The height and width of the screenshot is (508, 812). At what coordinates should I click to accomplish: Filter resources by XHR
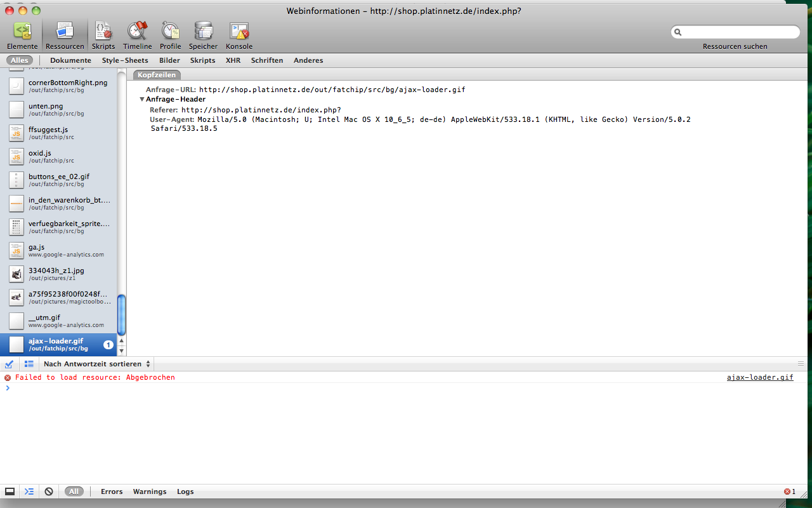(233, 60)
